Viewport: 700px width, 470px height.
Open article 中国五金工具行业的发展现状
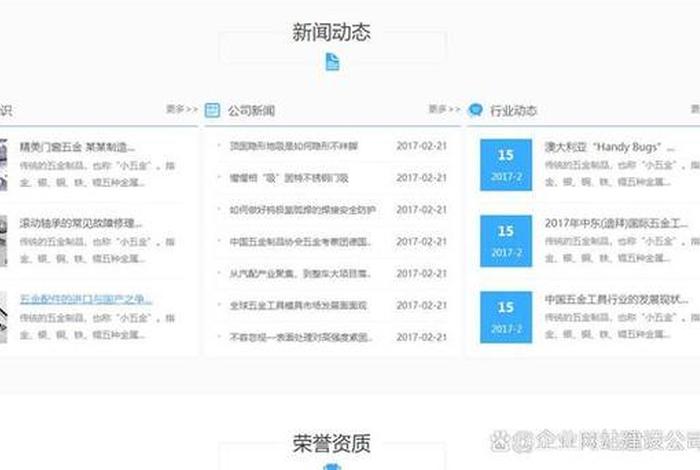pyautogui.click(x=617, y=299)
